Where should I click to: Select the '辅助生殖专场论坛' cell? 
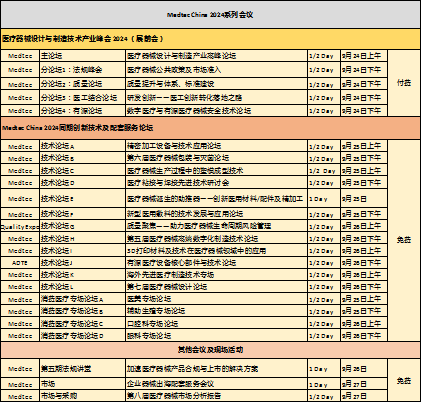click(216, 311)
